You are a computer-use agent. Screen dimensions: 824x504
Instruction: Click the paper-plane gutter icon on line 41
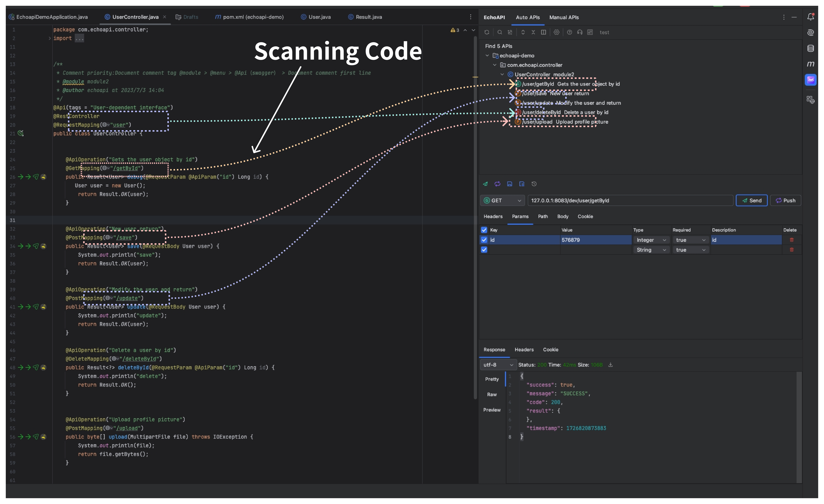pos(36,307)
